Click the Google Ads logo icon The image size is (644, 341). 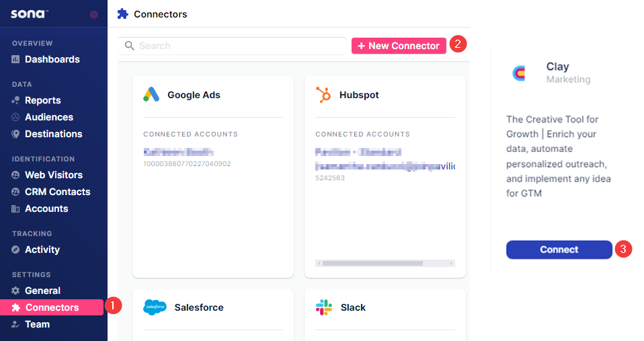click(151, 94)
